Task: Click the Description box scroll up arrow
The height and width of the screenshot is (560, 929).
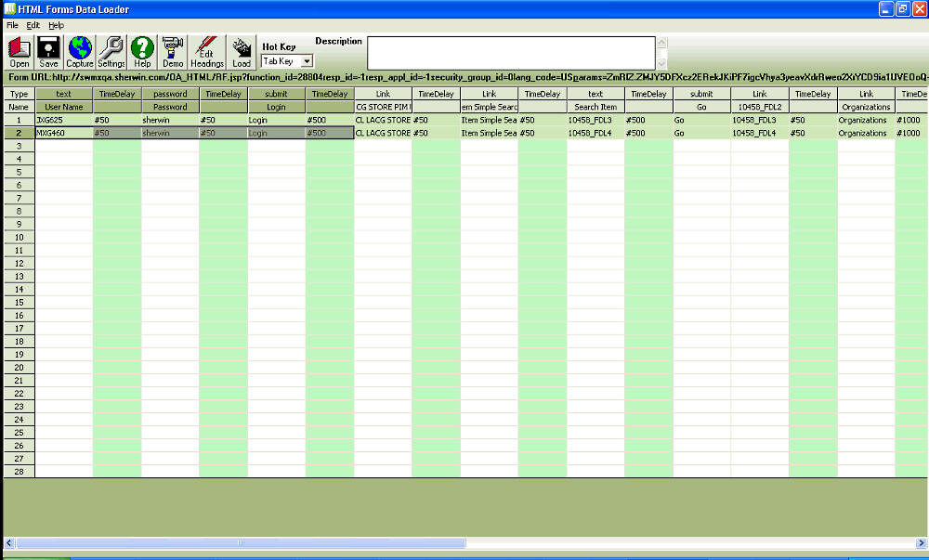Action: tap(661, 43)
